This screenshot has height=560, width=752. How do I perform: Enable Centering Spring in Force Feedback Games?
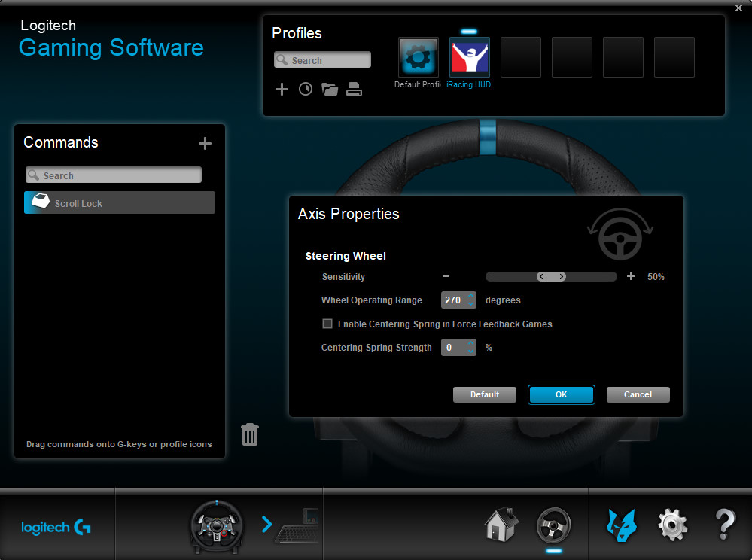pos(327,324)
